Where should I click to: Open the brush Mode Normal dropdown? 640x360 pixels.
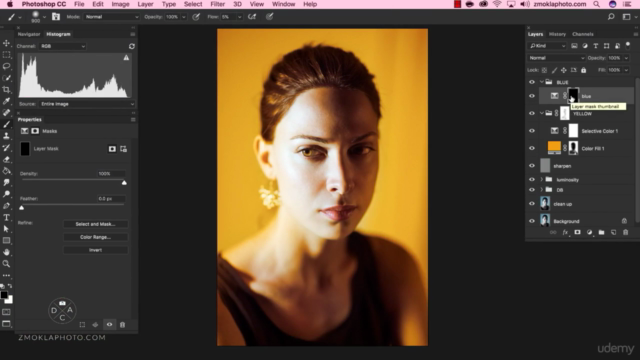pos(111,17)
